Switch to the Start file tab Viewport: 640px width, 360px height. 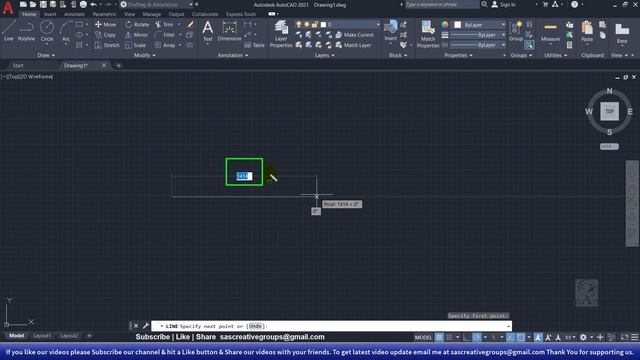18,65
